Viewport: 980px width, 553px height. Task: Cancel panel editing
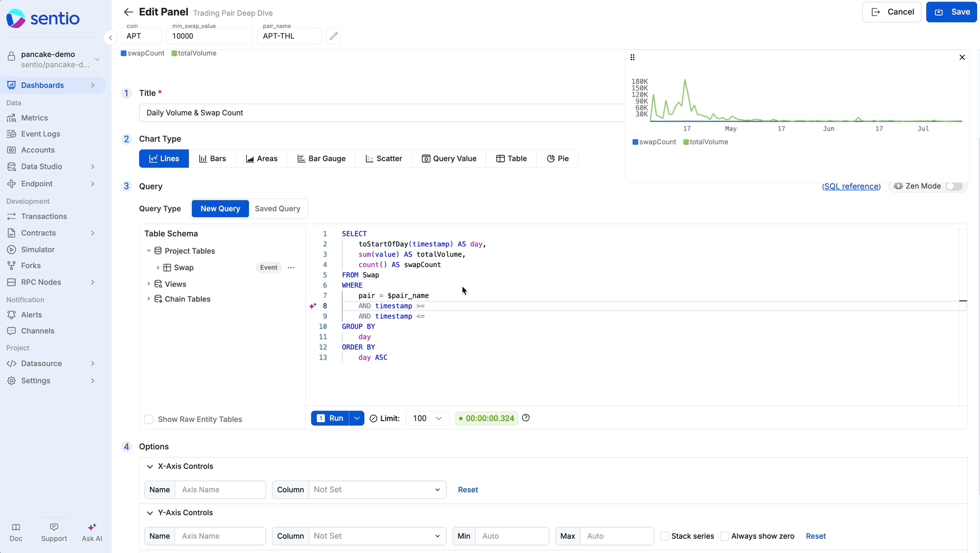click(892, 12)
